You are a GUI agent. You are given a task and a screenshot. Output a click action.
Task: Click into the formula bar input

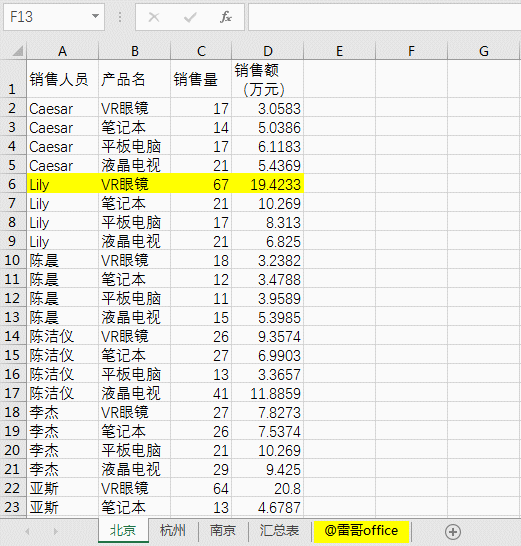[384, 17]
